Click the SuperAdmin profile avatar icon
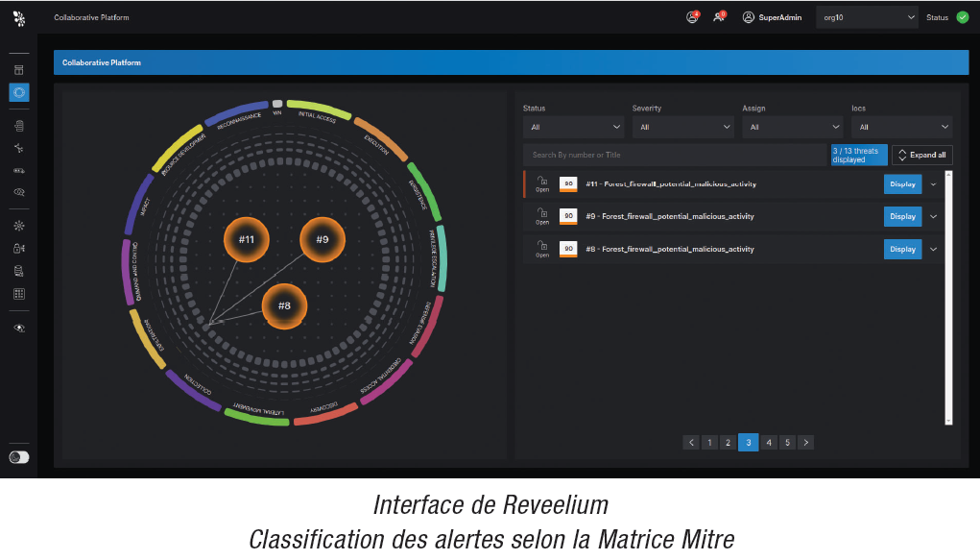The width and height of the screenshot is (980, 560). pos(748,17)
